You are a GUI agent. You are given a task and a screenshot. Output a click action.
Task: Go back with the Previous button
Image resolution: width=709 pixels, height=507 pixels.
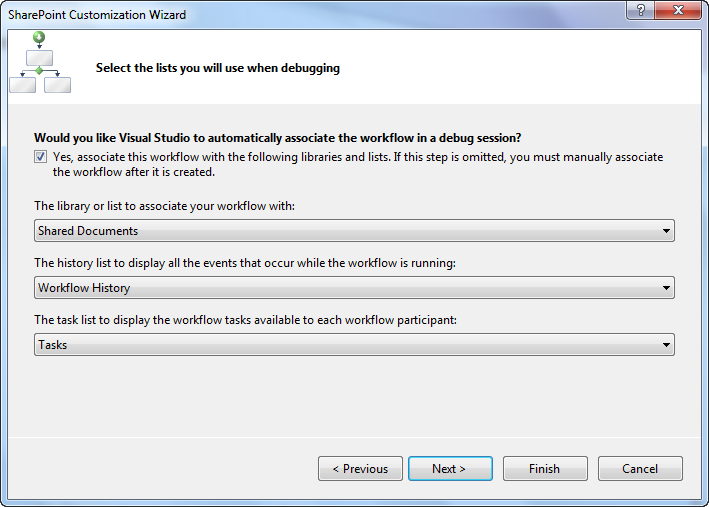pos(360,468)
